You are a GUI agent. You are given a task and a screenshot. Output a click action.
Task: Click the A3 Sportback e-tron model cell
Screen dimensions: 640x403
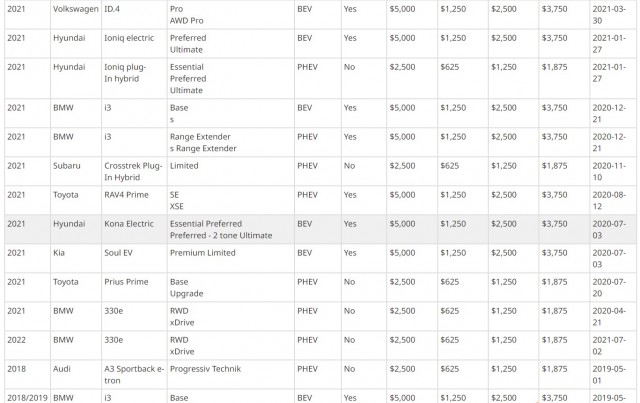point(134,374)
